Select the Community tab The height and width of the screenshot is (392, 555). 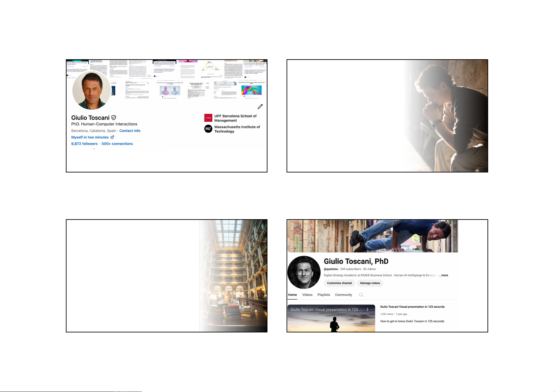click(x=343, y=295)
